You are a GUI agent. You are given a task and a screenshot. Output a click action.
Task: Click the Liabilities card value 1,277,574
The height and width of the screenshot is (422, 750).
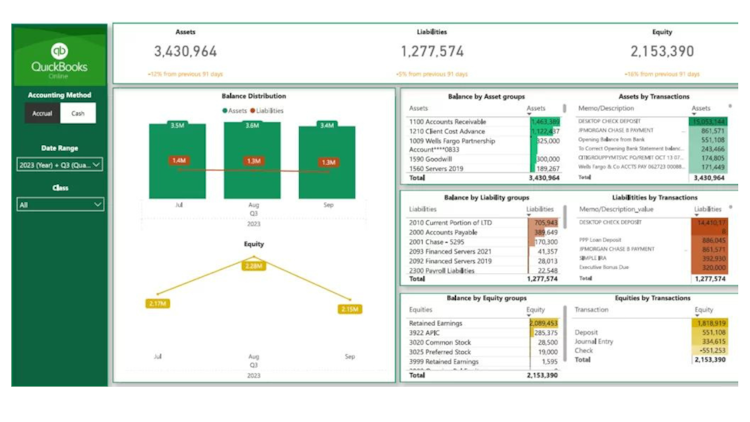(432, 52)
